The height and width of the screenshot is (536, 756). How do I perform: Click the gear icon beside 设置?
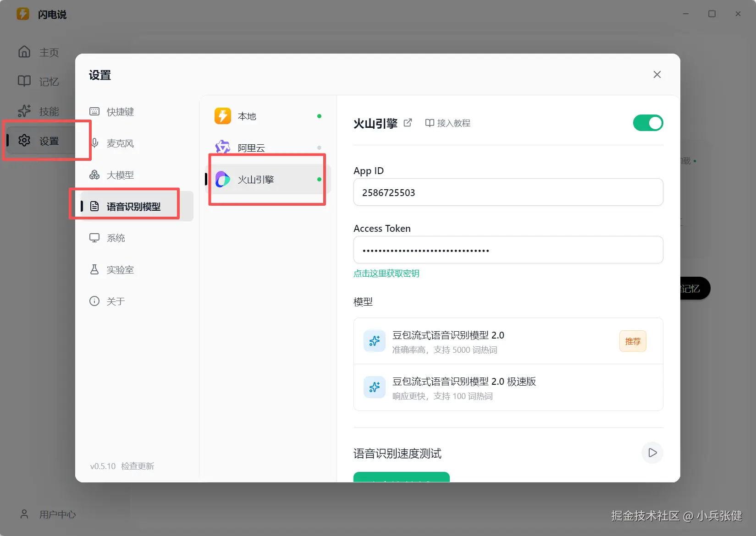coord(24,140)
